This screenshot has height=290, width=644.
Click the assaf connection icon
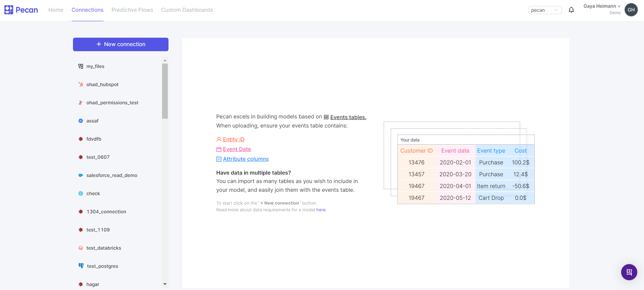tap(81, 121)
